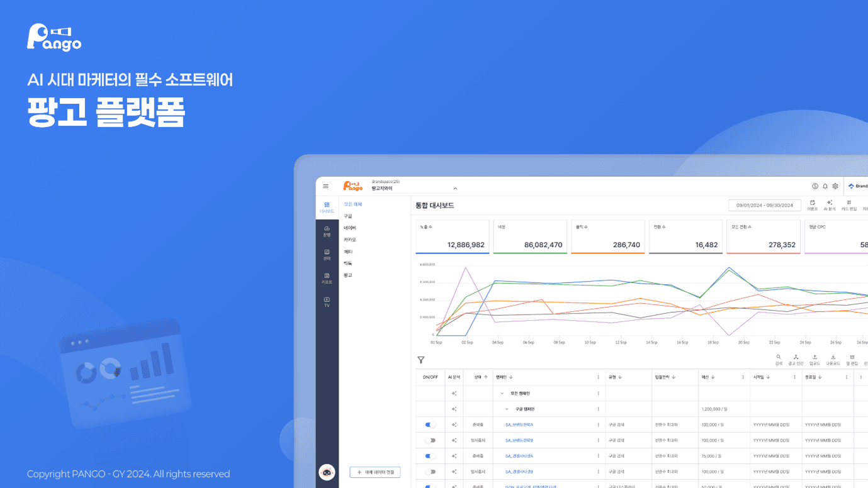Open SA_브랜드전략A campaign link
The width and height of the screenshot is (868, 488).
point(519,424)
